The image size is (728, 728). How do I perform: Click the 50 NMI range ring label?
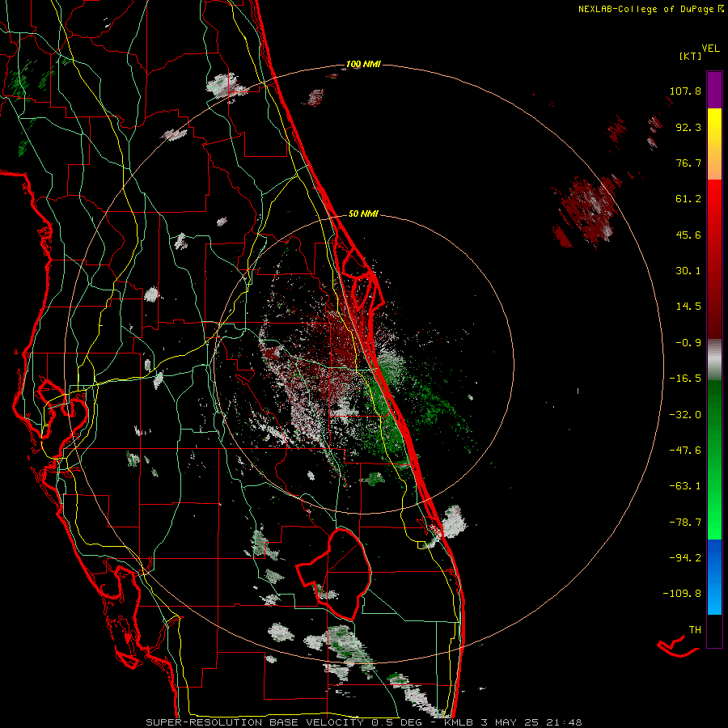[363, 214]
